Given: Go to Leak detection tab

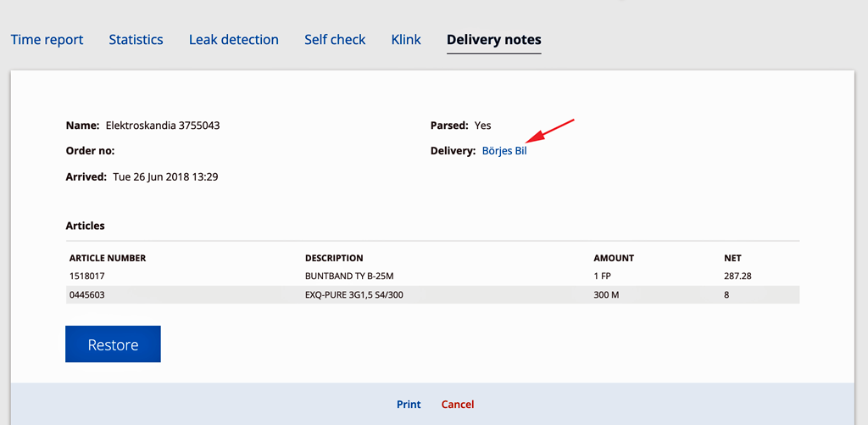Looking at the screenshot, I should pos(234,40).
